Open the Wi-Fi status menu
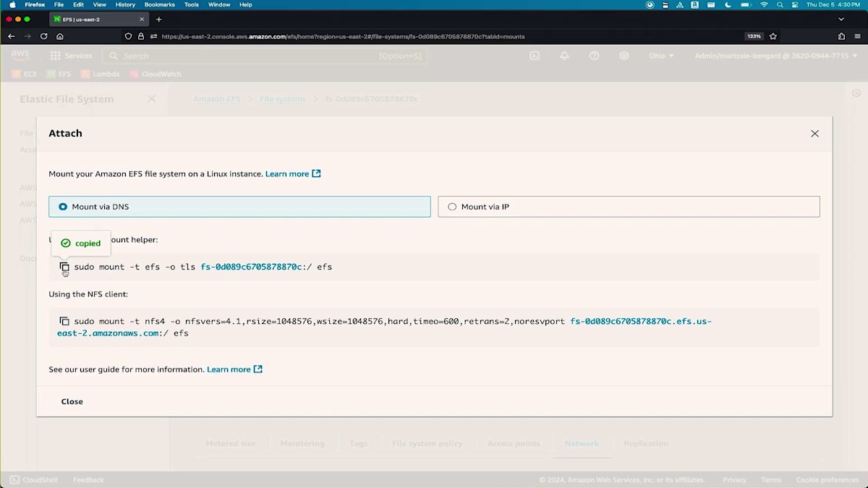Screen dimensions: 868x488 tap(764, 4)
